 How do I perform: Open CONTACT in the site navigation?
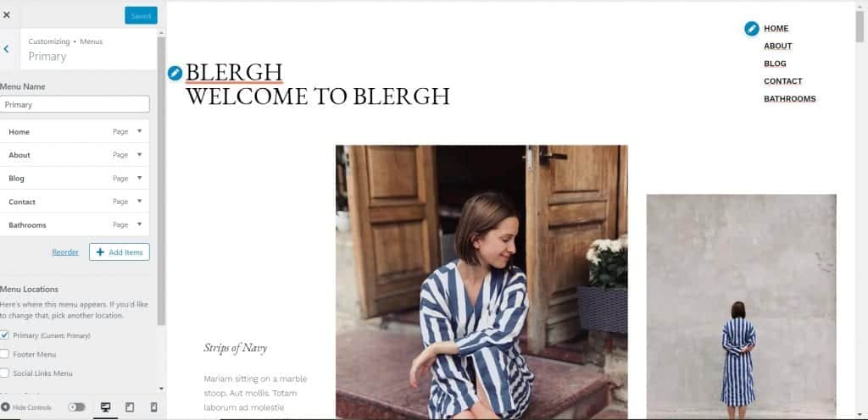coord(782,81)
